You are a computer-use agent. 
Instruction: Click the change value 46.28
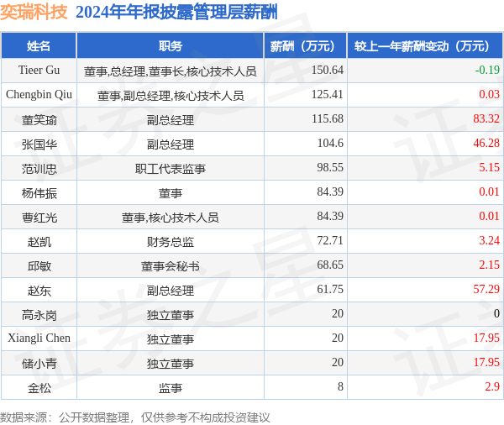486,143
